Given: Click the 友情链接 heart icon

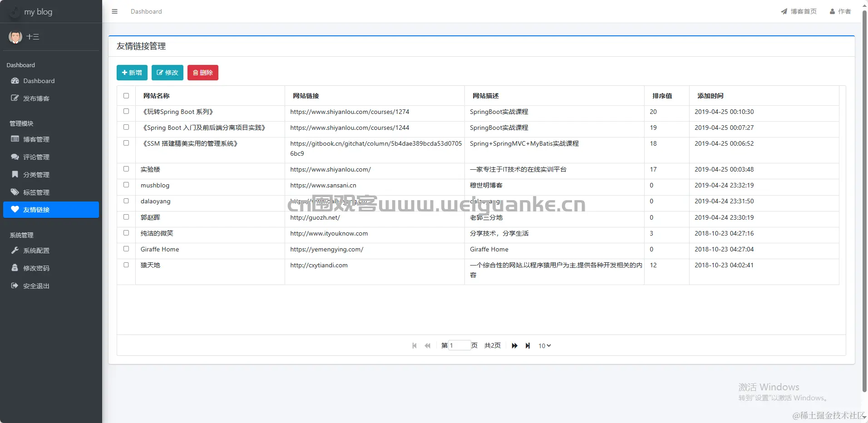Looking at the screenshot, I should (15, 209).
